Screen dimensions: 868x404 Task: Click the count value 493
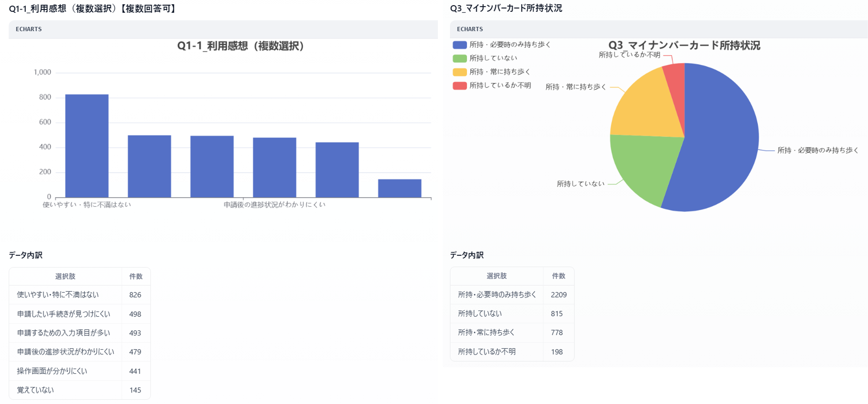[135, 333]
